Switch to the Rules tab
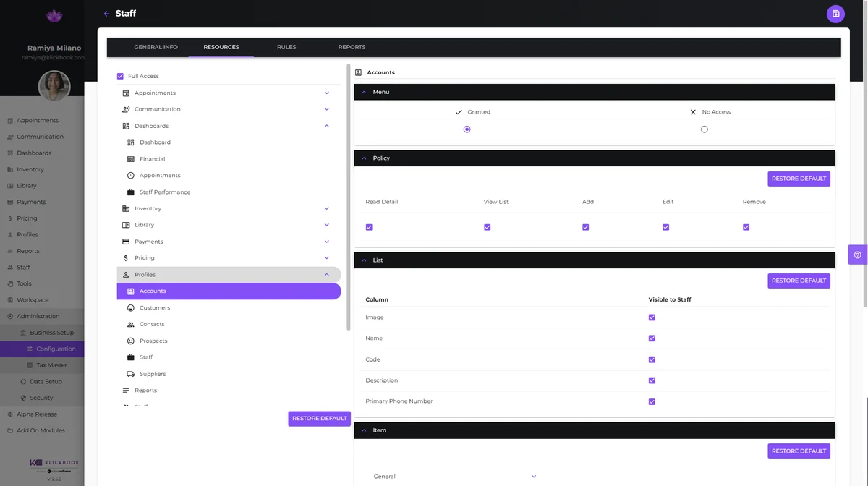Viewport: 868px width, 486px height. (286, 47)
